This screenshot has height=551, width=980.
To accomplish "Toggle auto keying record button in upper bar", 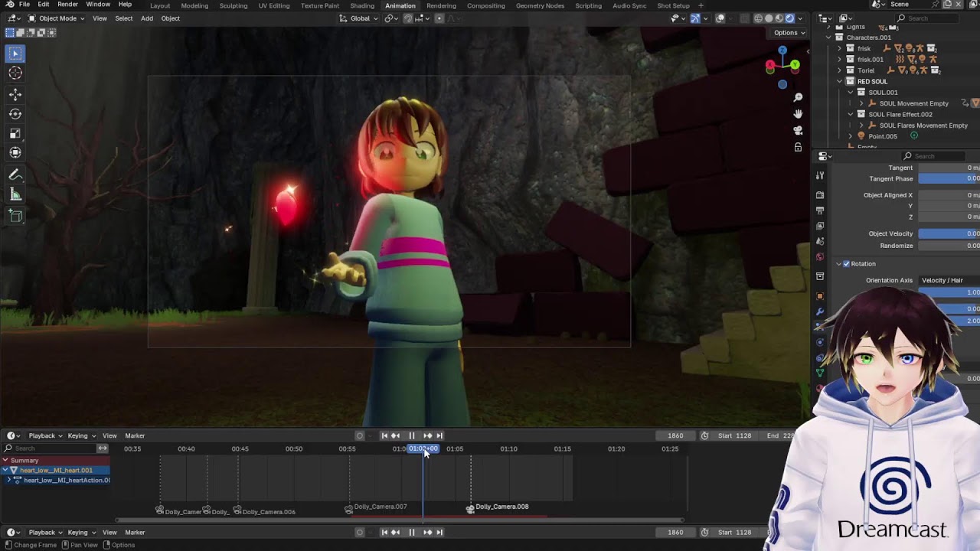I will point(360,435).
